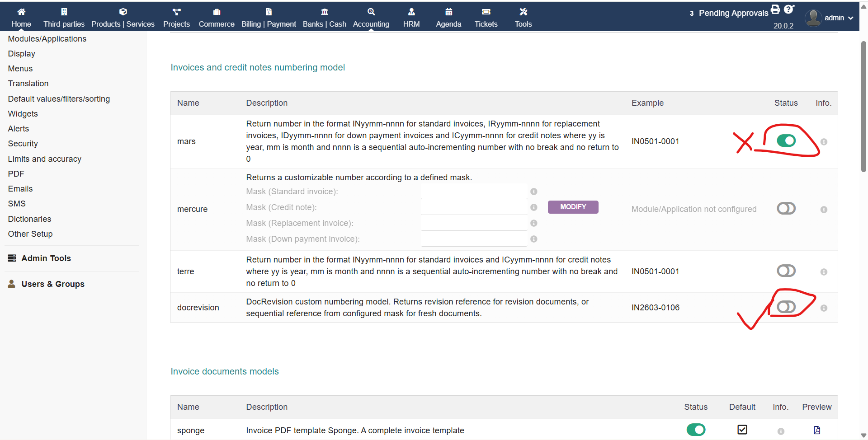Check the sponge default template checkbox
This screenshot has width=868, height=440.
pos(742,430)
